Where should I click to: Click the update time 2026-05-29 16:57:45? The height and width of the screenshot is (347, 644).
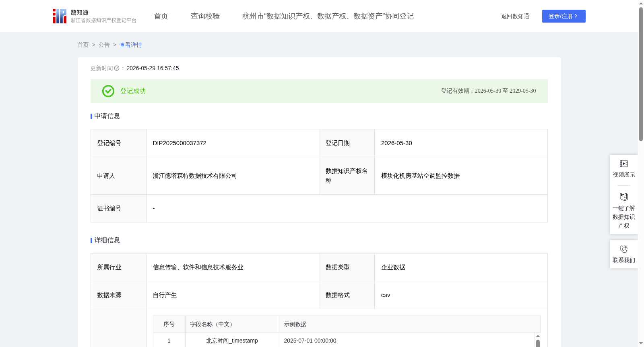pos(153,68)
